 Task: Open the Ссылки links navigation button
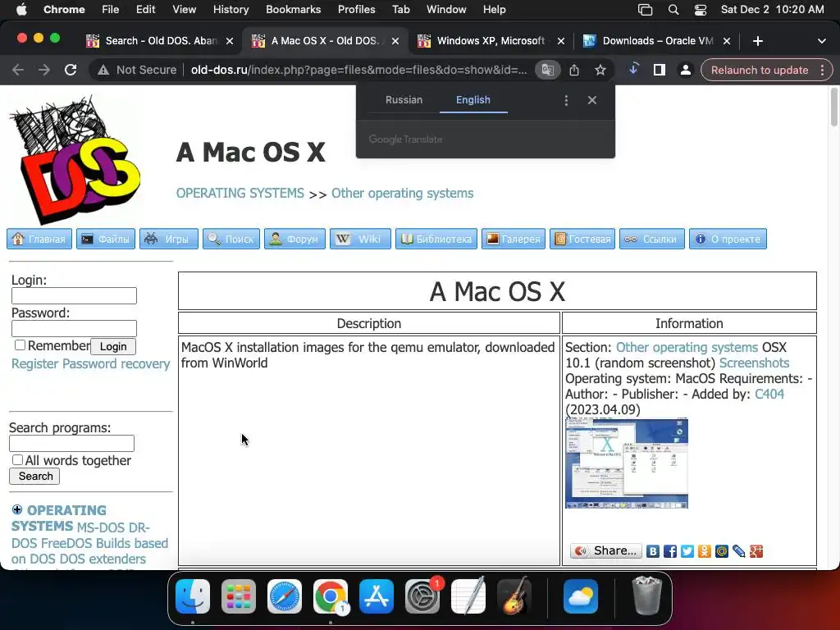click(652, 239)
